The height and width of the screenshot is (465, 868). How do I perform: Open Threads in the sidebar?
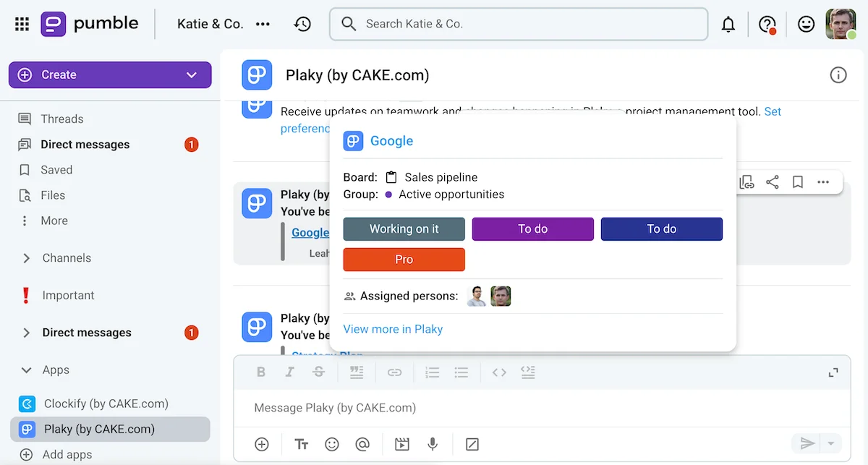61,119
